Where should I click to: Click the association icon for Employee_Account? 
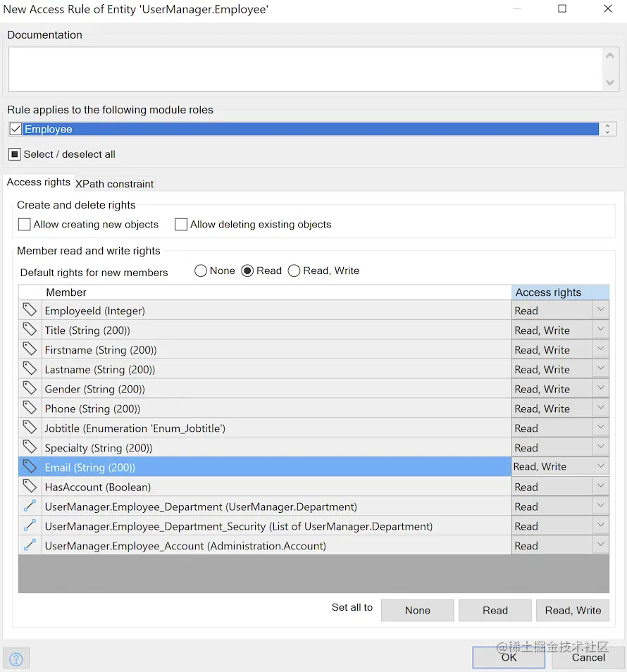[x=30, y=545]
